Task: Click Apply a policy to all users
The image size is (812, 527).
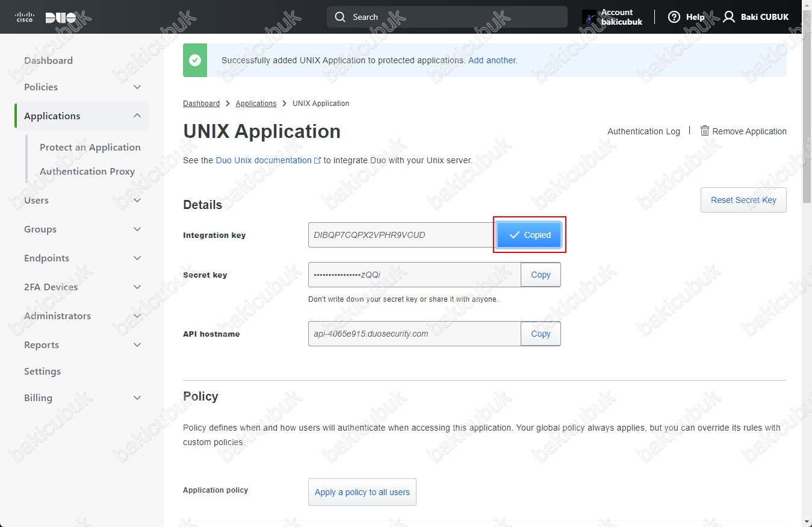Action: click(x=362, y=492)
